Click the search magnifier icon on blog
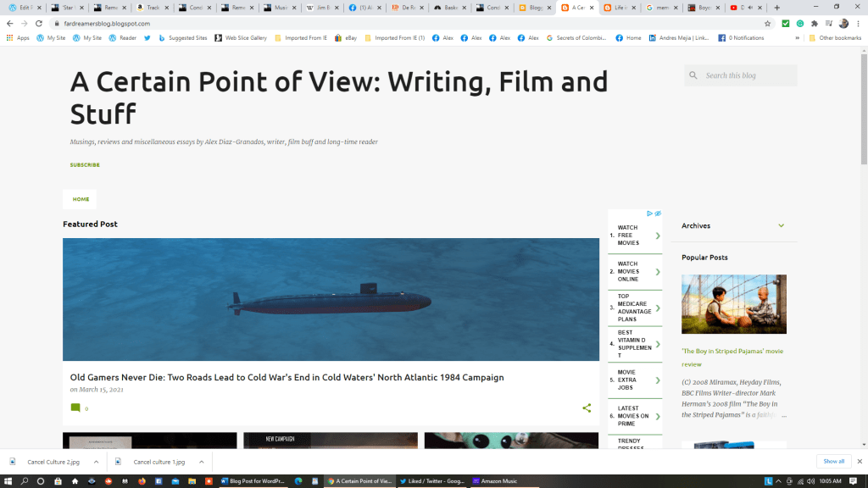 click(694, 75)
